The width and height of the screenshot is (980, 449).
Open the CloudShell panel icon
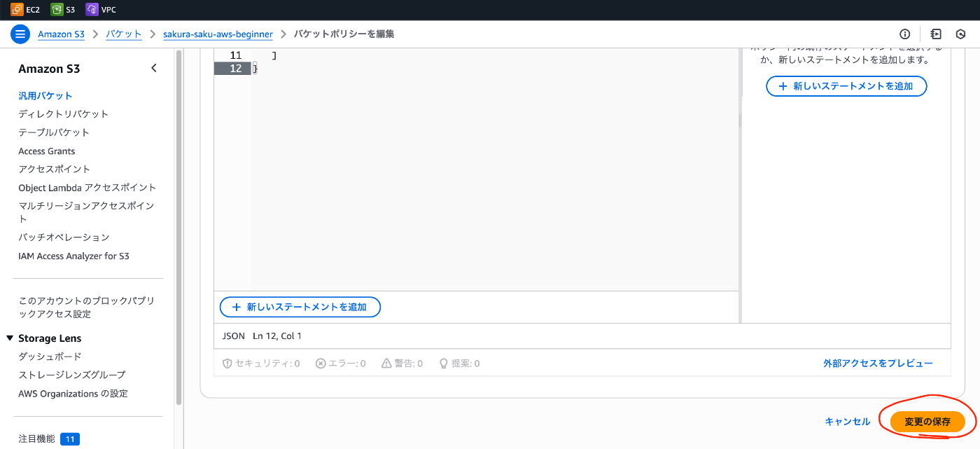(x=937, y=34)
